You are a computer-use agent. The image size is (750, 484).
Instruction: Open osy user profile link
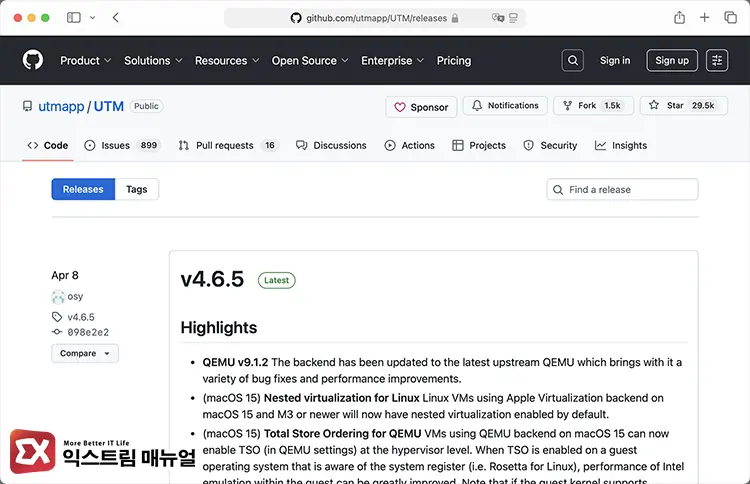pos(75,297)
